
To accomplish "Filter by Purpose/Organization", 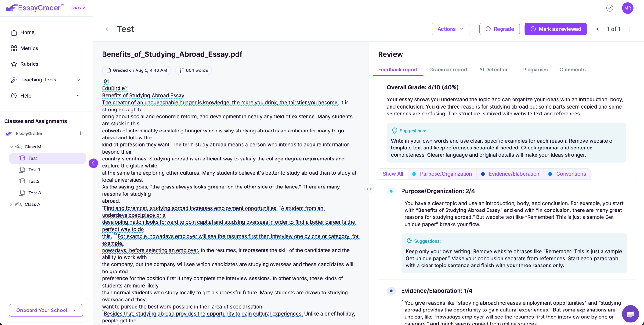I will tap(442, 174).
